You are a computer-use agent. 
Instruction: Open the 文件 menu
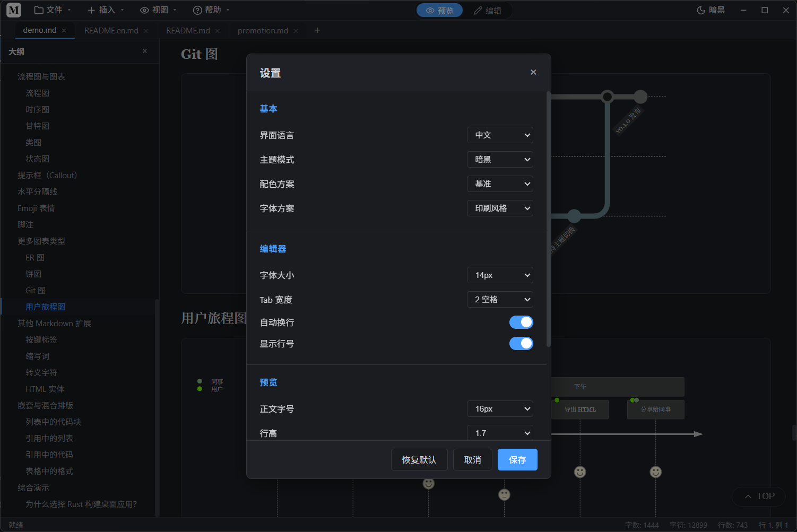tap(53, 10)
